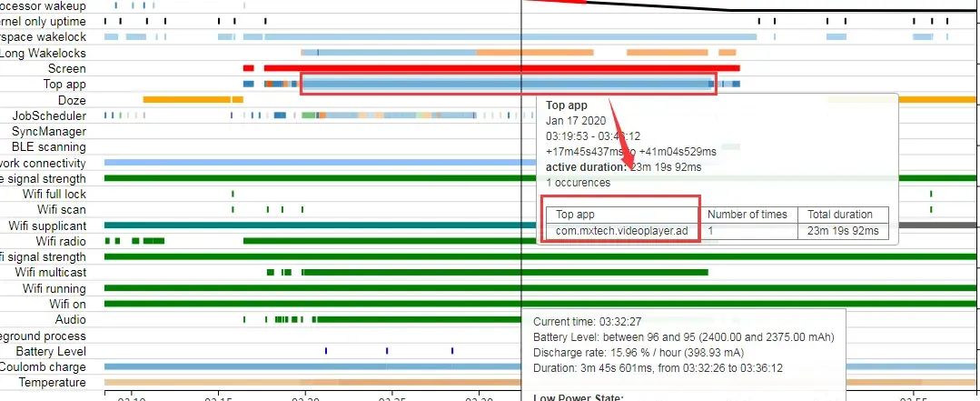
Task: Click the Wifi supplicant row label
Action: click(47, 226)
